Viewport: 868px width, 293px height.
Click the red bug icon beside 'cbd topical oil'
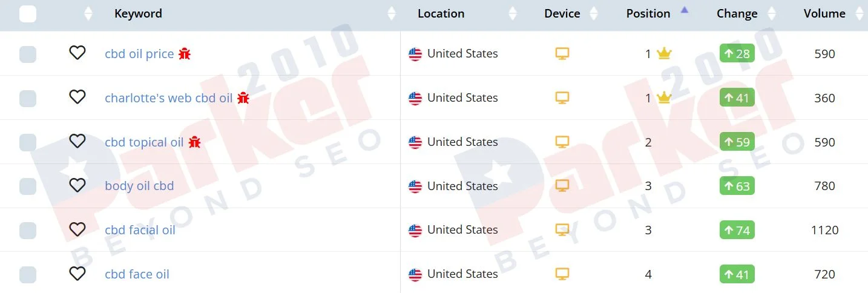coord(194,142)
